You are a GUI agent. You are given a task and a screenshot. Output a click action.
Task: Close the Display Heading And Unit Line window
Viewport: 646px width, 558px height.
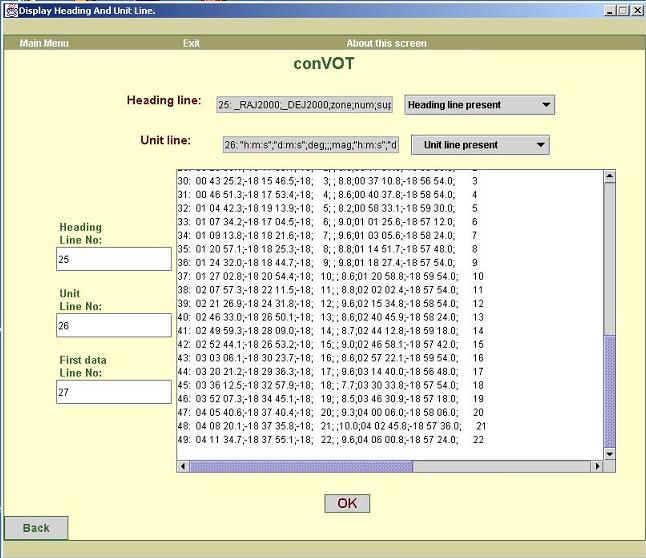coord(636,10)
